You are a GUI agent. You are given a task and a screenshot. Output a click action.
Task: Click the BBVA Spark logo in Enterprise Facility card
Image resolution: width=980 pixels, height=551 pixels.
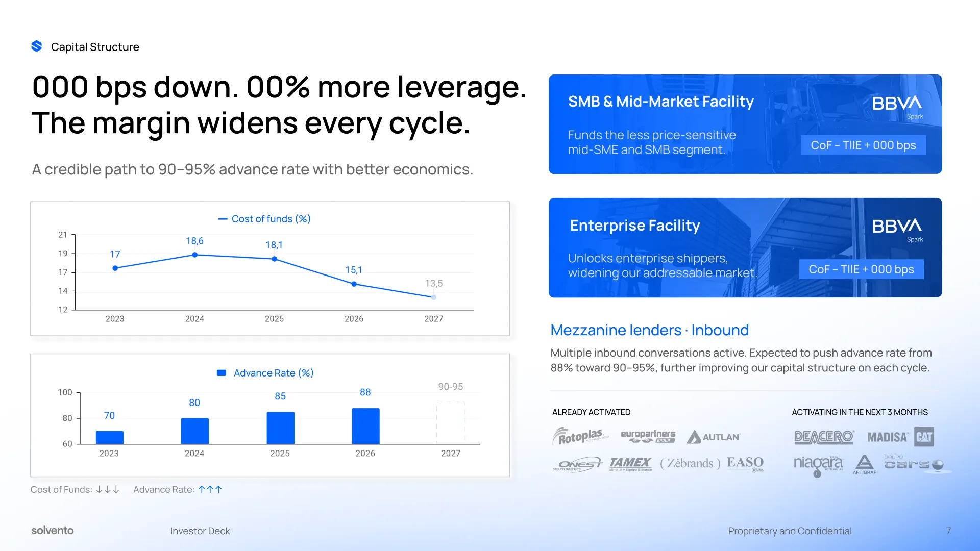click(x=897, y=230)
